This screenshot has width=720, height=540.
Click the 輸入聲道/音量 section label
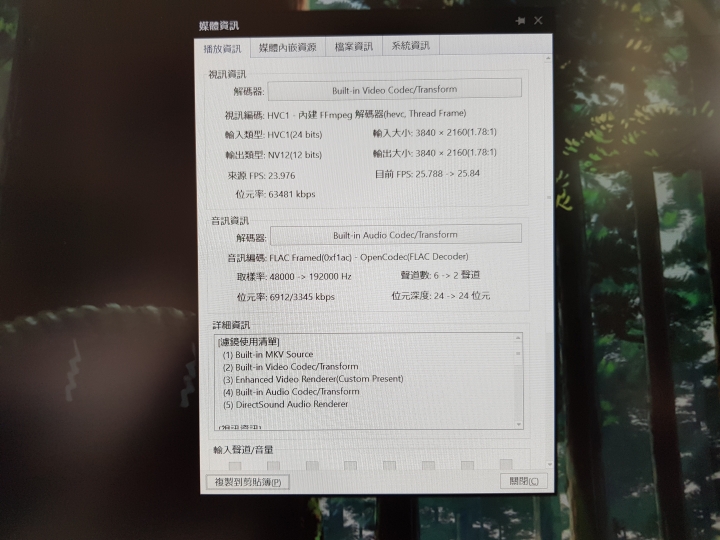[243, 450]
